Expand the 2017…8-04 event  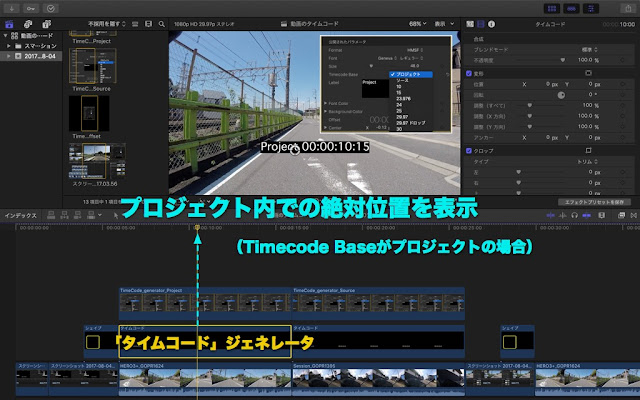[x=9, y=56]
